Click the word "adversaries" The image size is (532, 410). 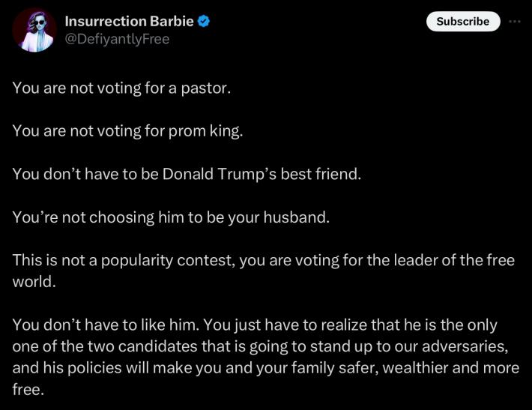464,346
